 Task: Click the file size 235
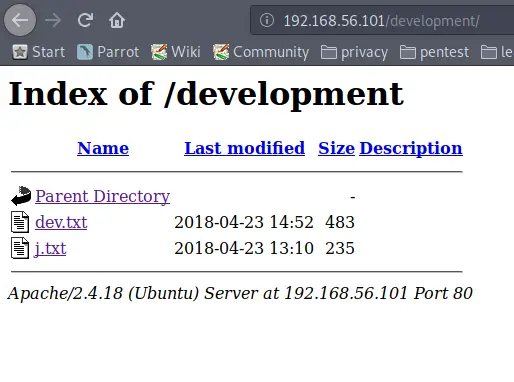(x=340, y=248)
